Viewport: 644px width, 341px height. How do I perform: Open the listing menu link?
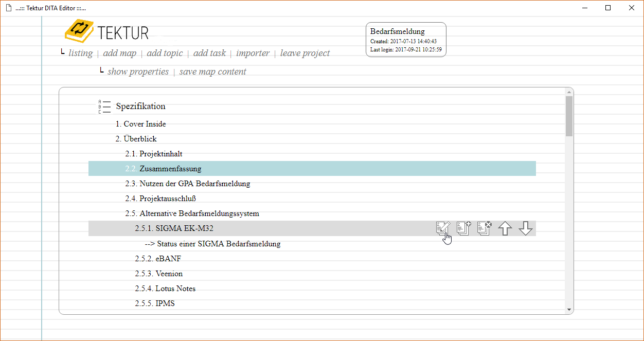80,53
